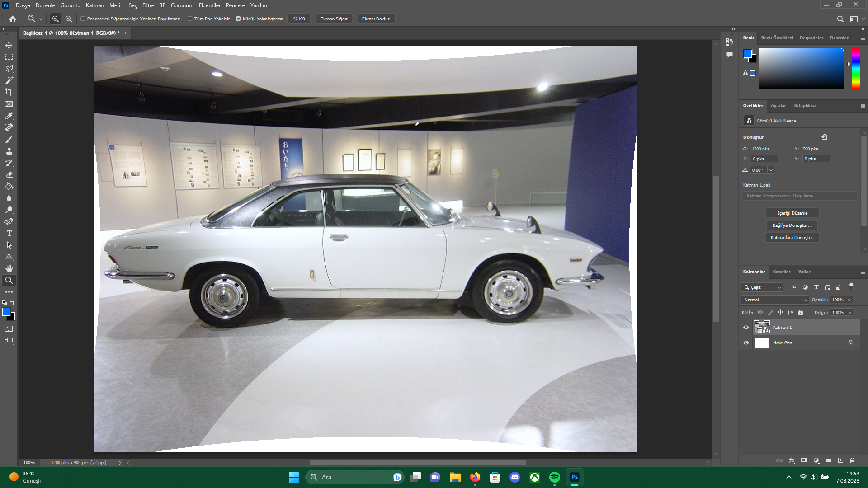Hide the Katman 1 layer
Image resolution: width=868 pixels, height=488 pixels.
click(746, 327)
